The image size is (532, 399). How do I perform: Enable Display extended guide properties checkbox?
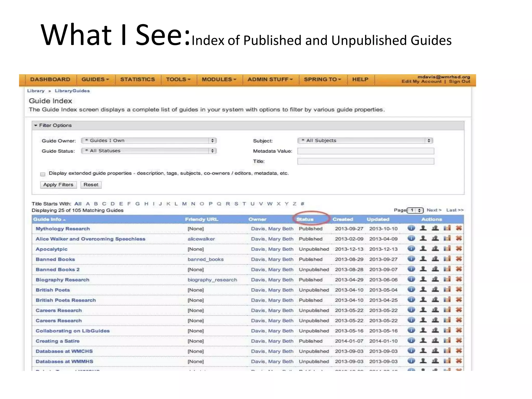tap(43, 174)
